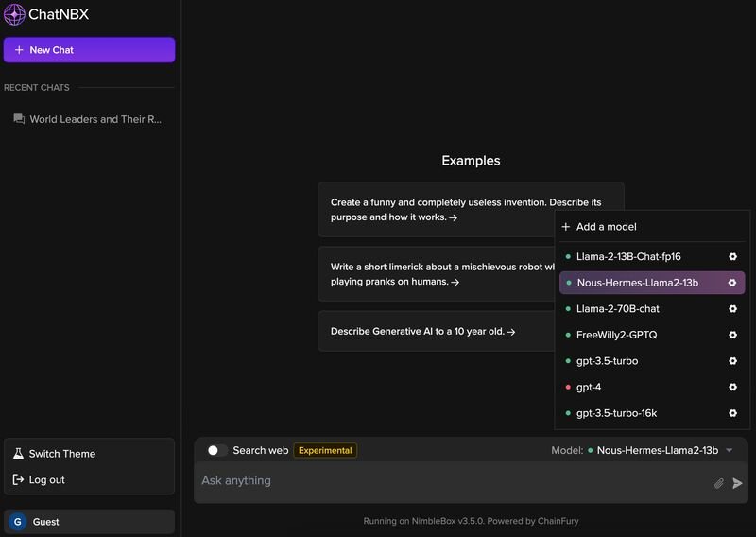The width and height of the screenshot is (756, 537).
Task: Open World Leaders recent chat
Action: point(94,120)
